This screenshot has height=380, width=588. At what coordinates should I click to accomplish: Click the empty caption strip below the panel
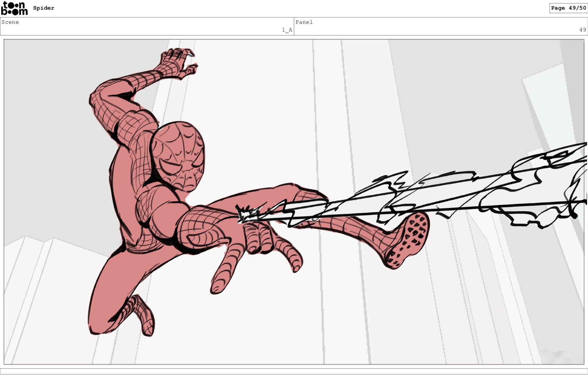294,371
